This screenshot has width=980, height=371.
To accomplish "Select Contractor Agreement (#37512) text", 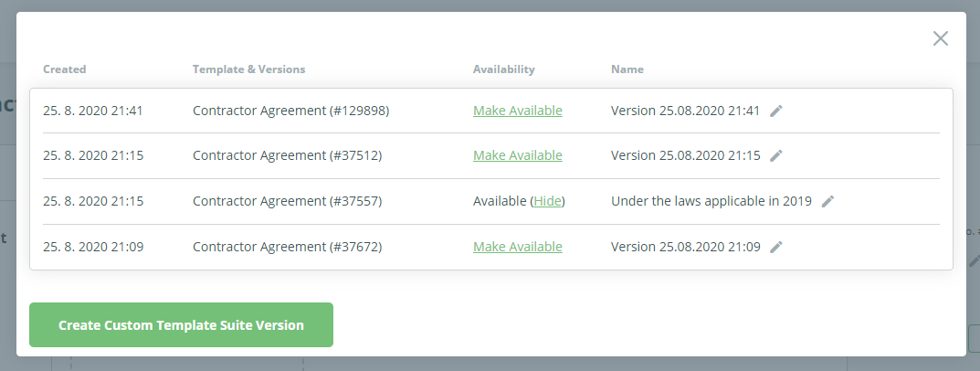I will [x=287, y=155].
